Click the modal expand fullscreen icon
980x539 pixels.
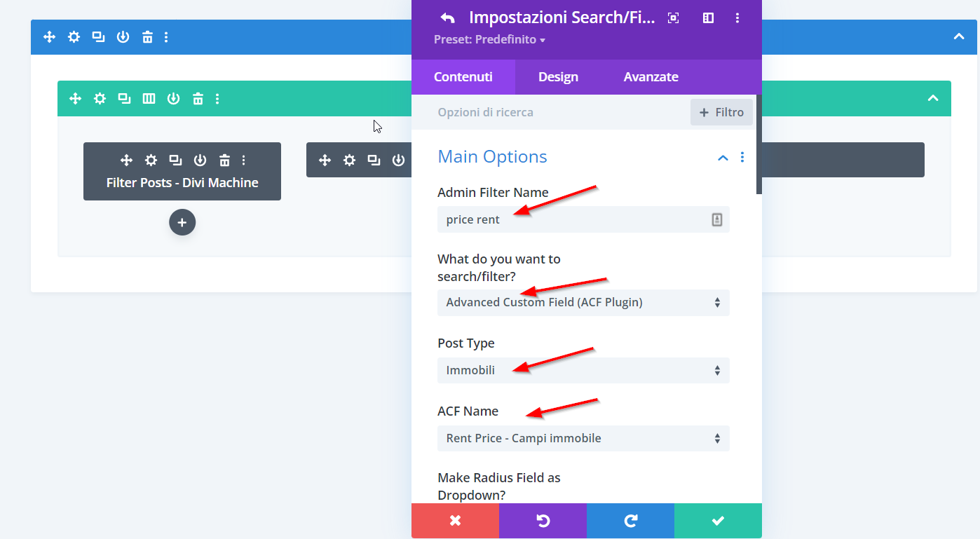[673, 18]
